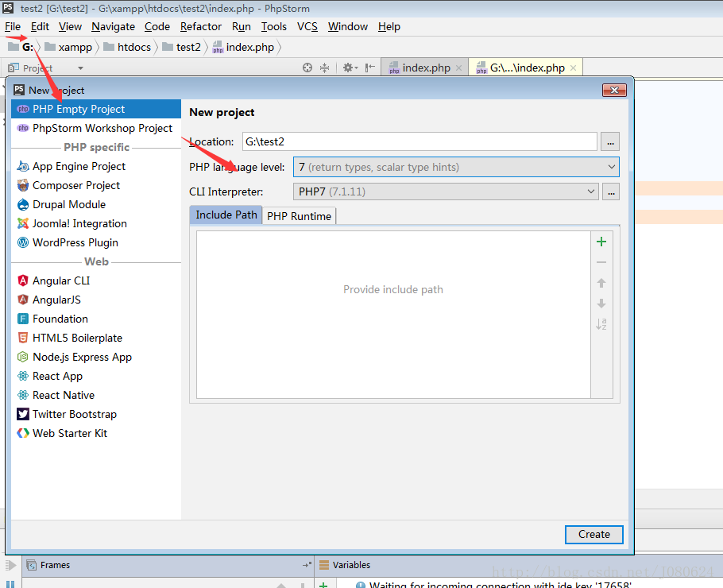Click the Web Starter Kit icon
This screenshot has width=723, height=588.
[22, 433]
